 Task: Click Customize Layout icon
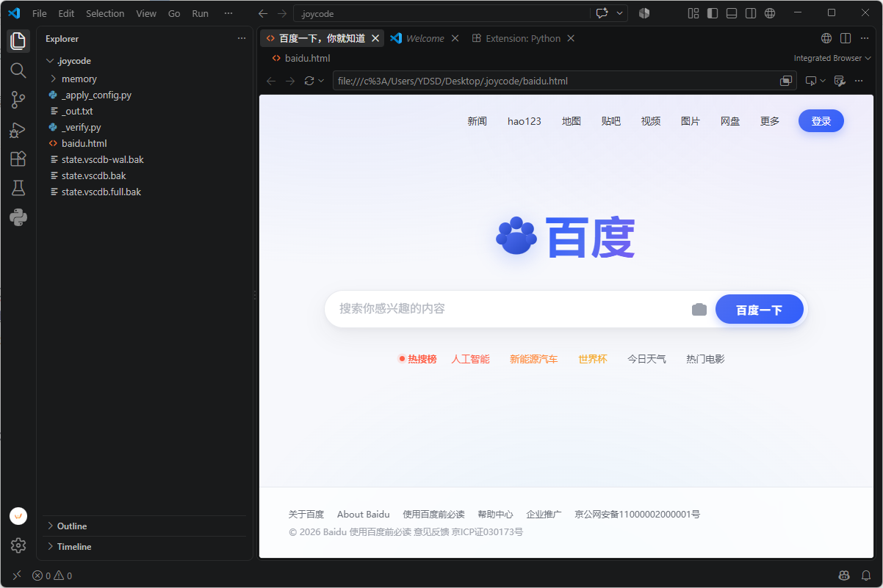(693, 13)
